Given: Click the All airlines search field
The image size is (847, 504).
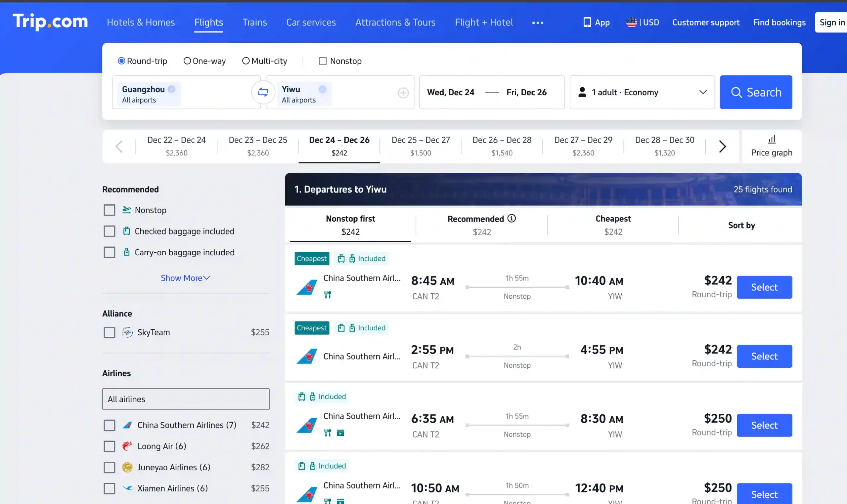Looking at the screenshot, I should (x=186, y=399).
